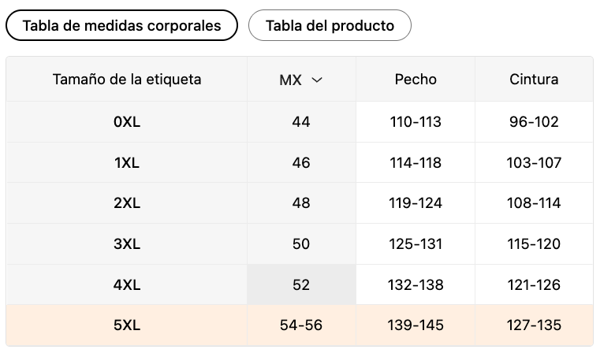The image size is (615, 364).
Task: Select the 3XL size row label
Action: click(x=127, y=243)
